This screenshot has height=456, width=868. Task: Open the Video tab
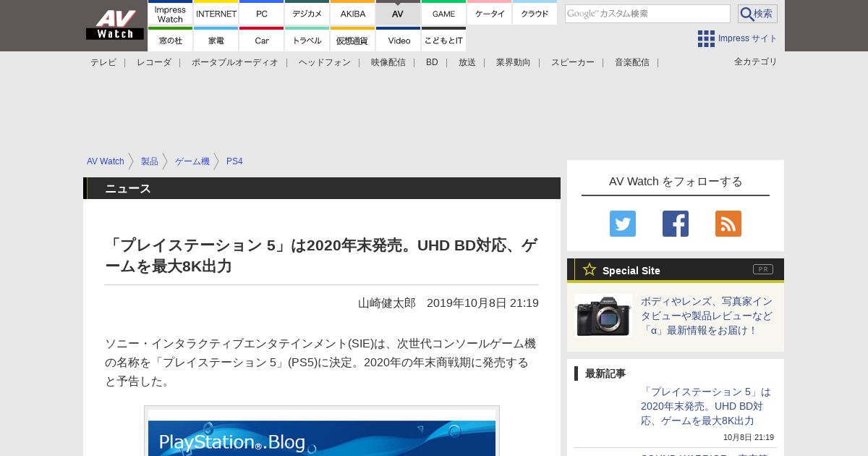398,40
